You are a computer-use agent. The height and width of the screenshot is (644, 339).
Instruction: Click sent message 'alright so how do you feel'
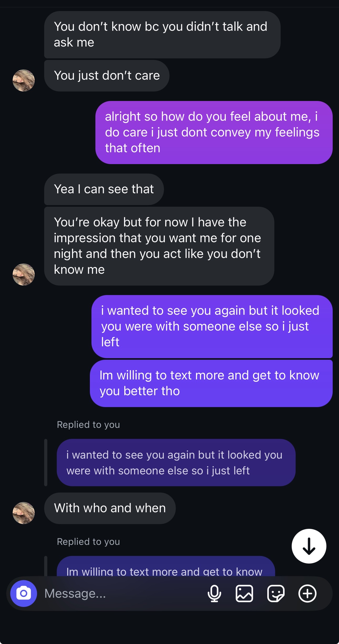pos(214,132)
